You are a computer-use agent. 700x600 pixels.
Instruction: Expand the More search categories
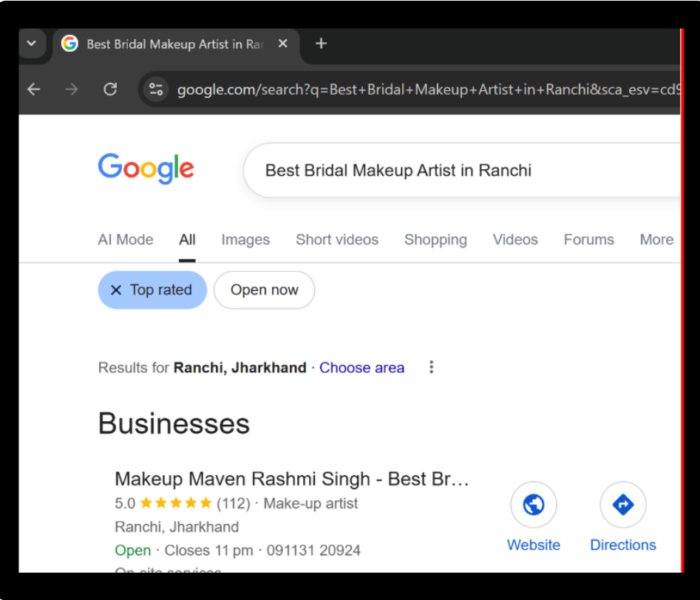tap(656, 239)
